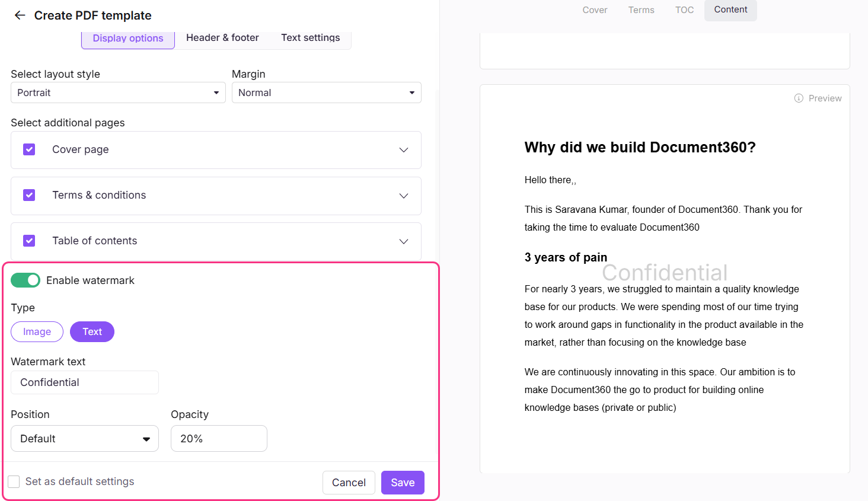Image resolution: width=868 pixels, height=501 pixels.
Task: Click the Preview info icon
Action: coord(799,98)
